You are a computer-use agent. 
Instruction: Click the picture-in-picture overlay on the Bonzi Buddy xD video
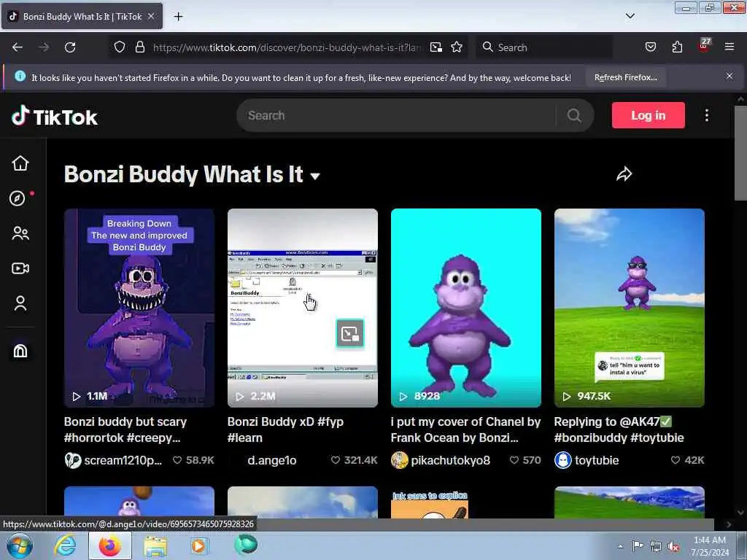tap(350, 333)
